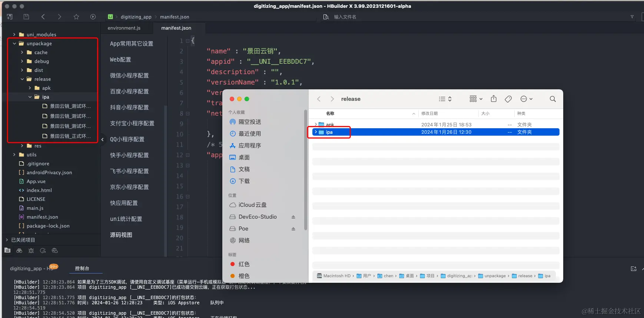Open iCloud云盘 in Finder sidebar
The width and height of the screenshot is (644, 318).
point(248,205)
